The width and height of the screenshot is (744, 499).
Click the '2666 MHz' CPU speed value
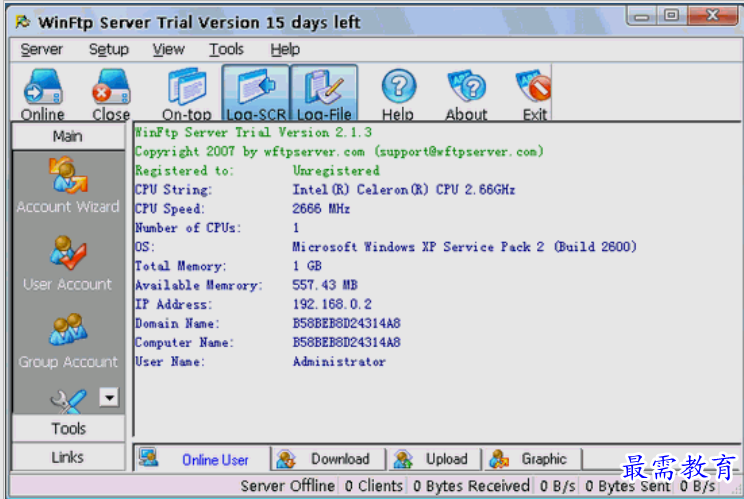pyautogui.click(x=321, y=209)
